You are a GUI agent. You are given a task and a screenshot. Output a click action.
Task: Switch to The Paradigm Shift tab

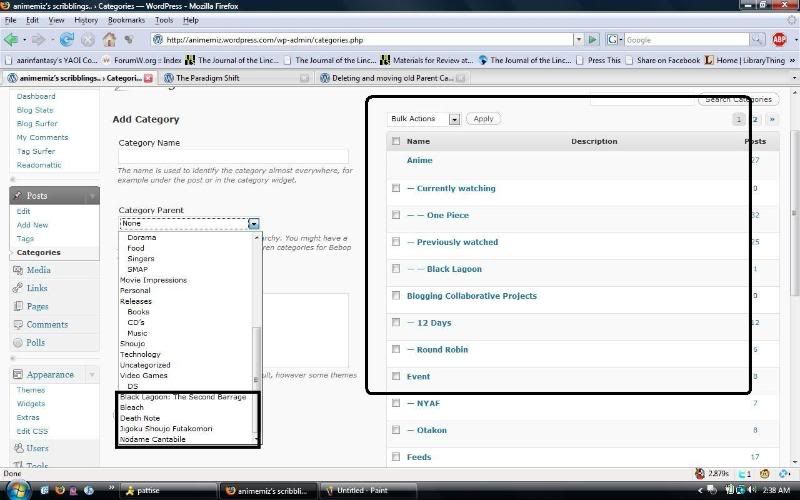point(236,78)
